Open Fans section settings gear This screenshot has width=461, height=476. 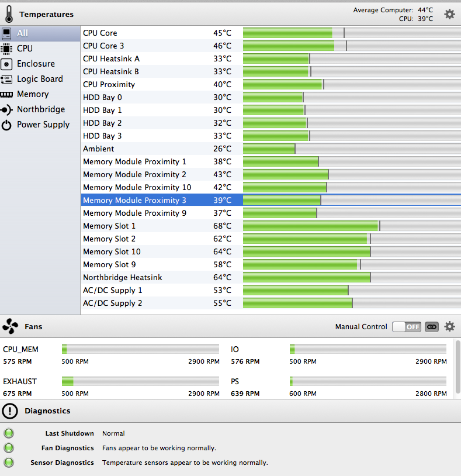click(x=449, y=327)
